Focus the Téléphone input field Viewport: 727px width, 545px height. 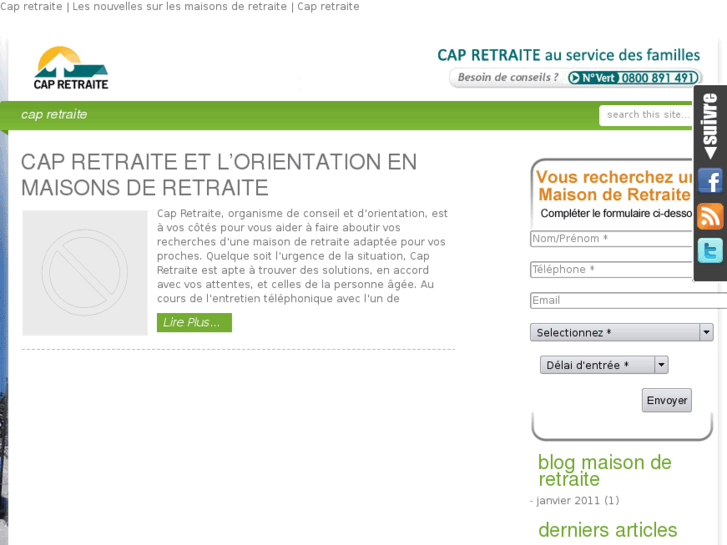pos(612,269)
